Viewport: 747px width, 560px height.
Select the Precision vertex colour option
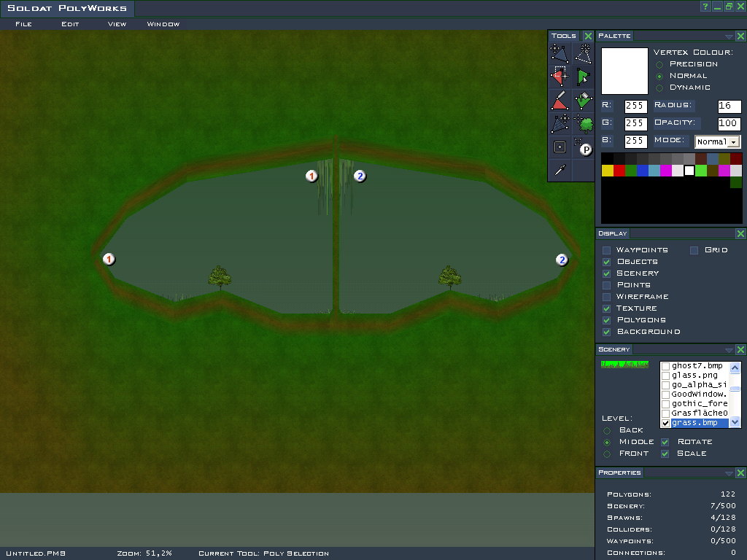(659, 64)
